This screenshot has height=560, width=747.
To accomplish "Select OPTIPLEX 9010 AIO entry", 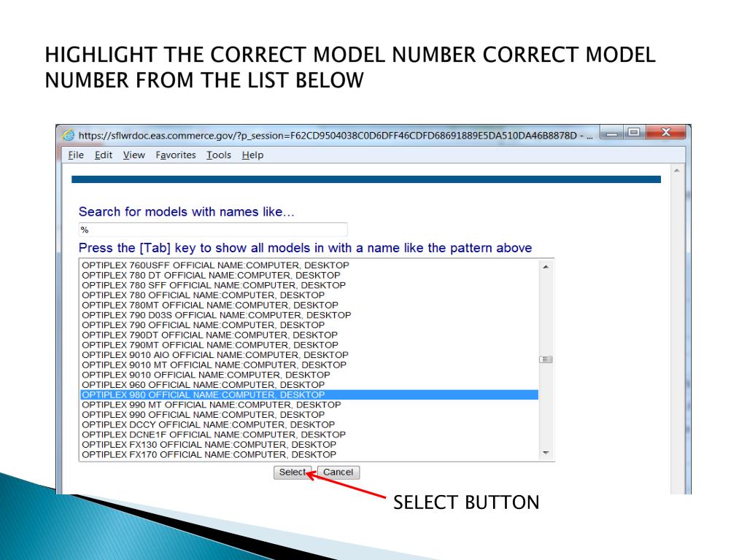I will click(309, 355).
